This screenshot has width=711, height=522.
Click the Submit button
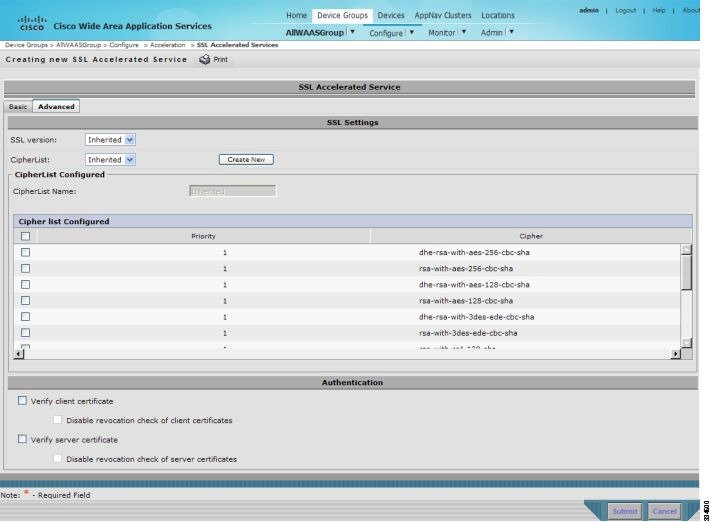point(625,511)
